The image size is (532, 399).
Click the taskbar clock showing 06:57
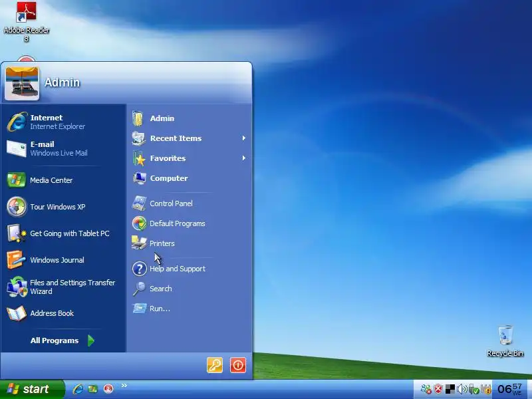510,389
